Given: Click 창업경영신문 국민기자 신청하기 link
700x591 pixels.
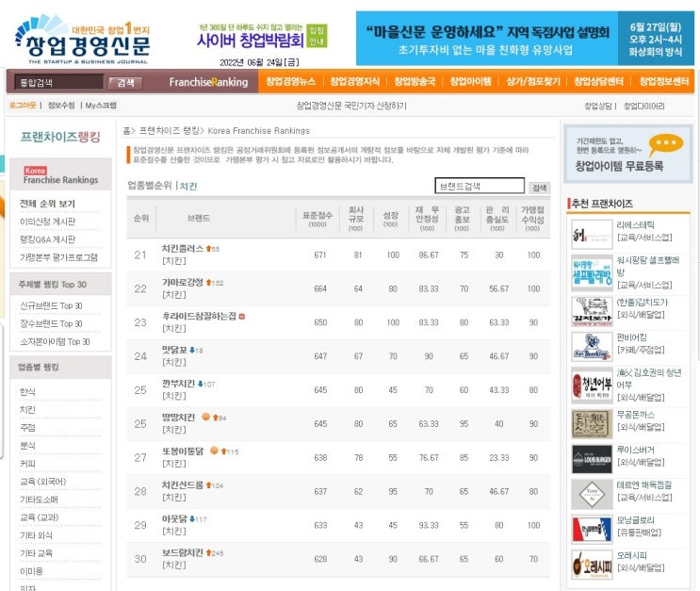Looking at the screenshot, I should pos(351,106).
